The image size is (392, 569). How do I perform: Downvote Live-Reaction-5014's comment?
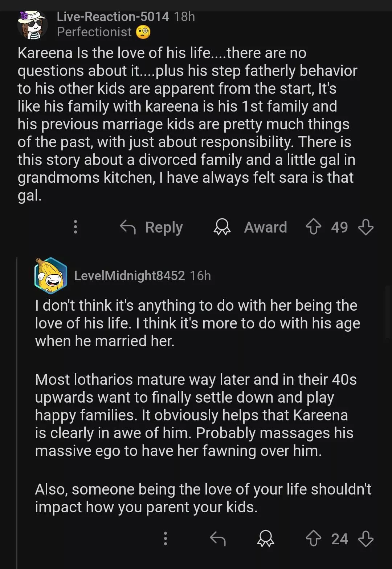[366, 227]
